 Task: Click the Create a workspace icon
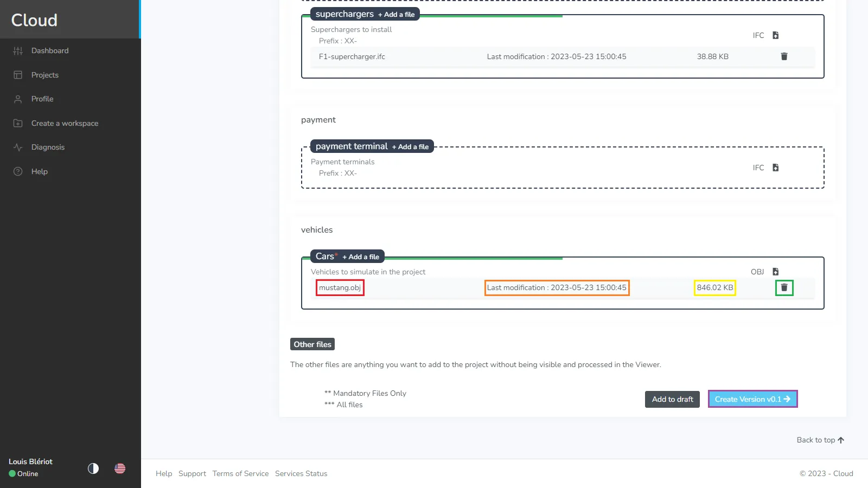[x=18, y=123]
